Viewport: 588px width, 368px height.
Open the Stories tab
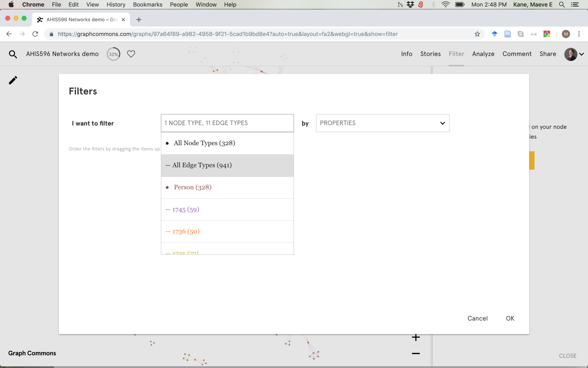[x=430, y=54]
